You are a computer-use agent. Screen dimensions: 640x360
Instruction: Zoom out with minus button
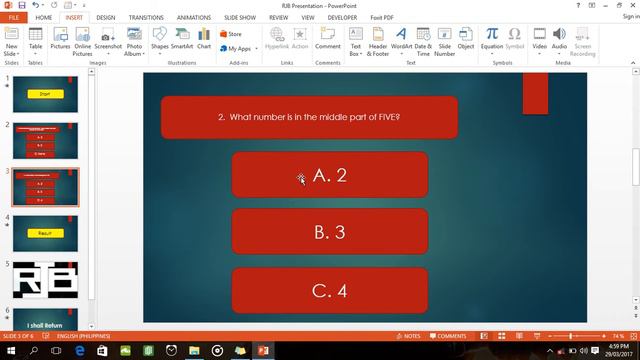pos(550,336)
